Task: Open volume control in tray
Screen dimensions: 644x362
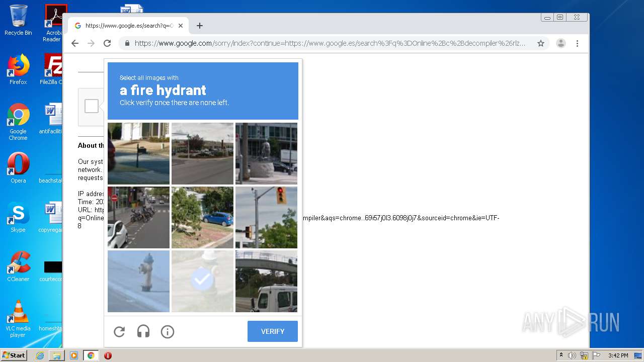Action: pos(572,355)
